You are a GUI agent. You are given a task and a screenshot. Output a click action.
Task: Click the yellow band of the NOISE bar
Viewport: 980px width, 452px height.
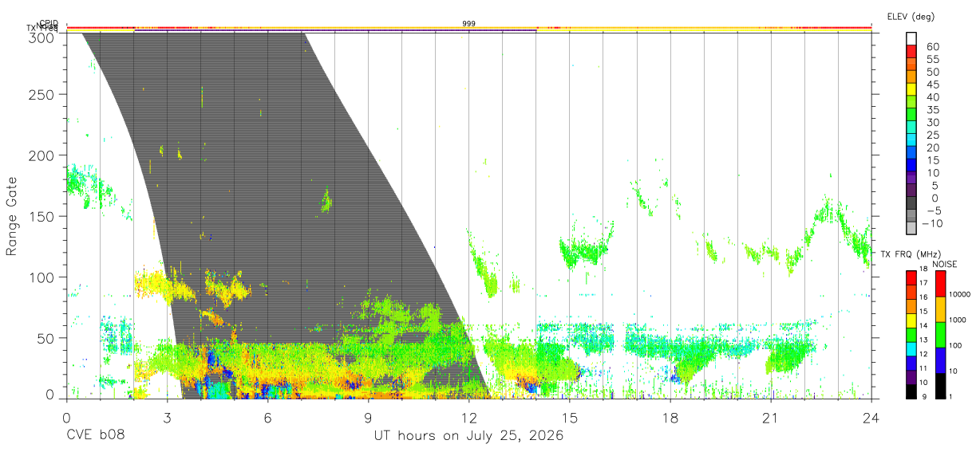(940, 309)
